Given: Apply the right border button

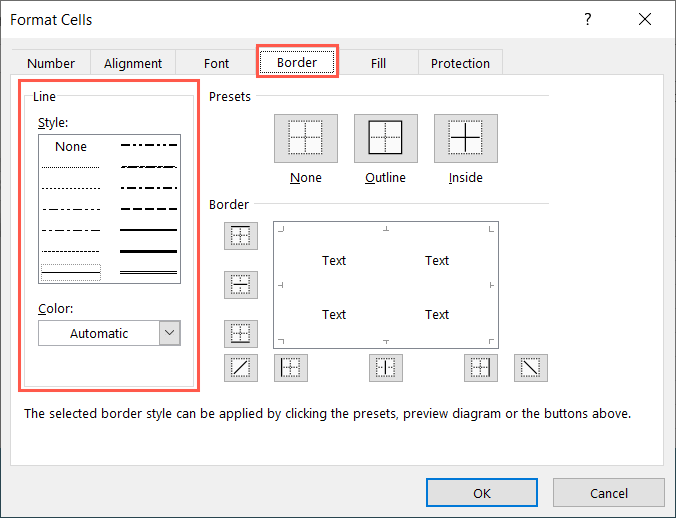Looking at the screenshot, I should click(x=480, y=368).
